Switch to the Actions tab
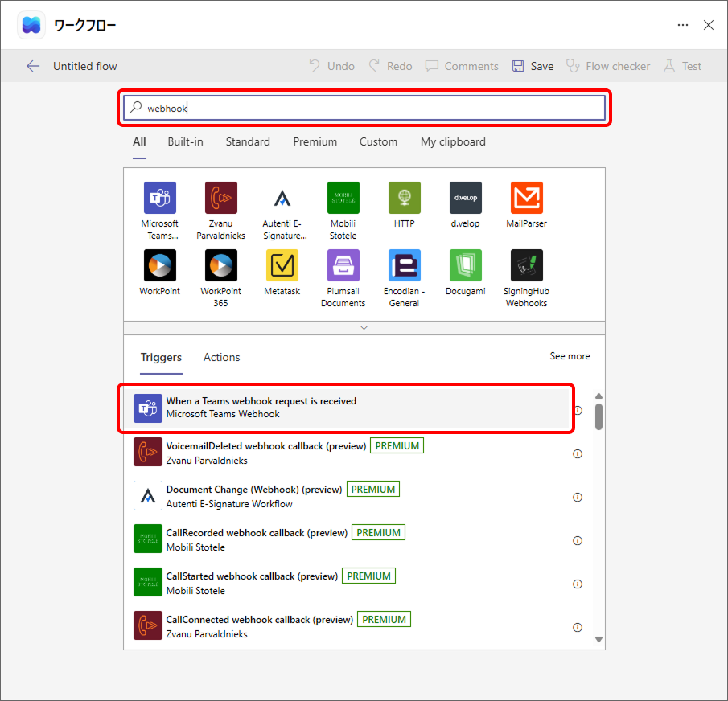This screenshot has width=728, height=701. coord(221,357)
